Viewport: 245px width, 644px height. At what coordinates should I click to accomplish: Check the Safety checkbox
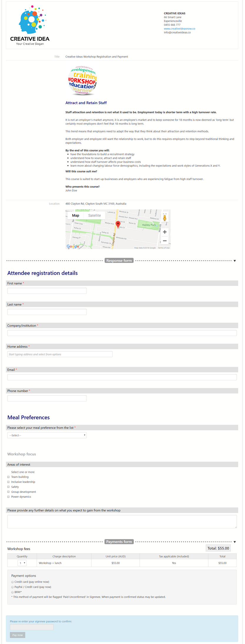coord(9,487)
